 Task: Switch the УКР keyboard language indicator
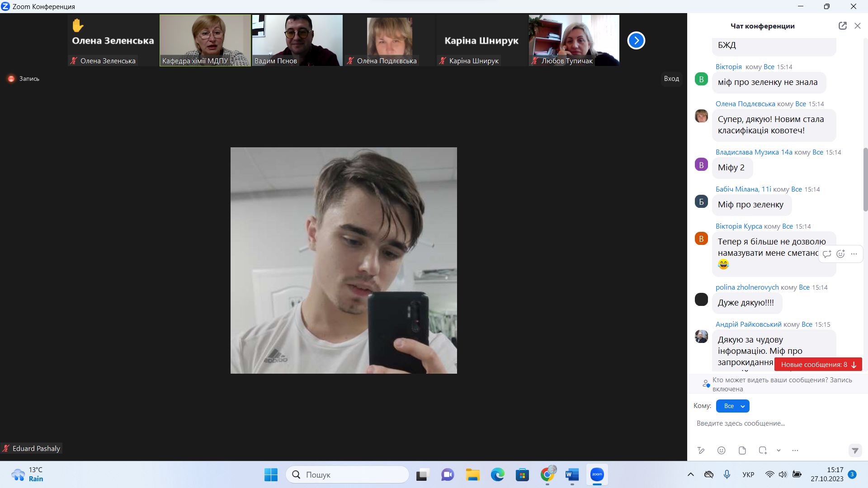tap(748, 474)
